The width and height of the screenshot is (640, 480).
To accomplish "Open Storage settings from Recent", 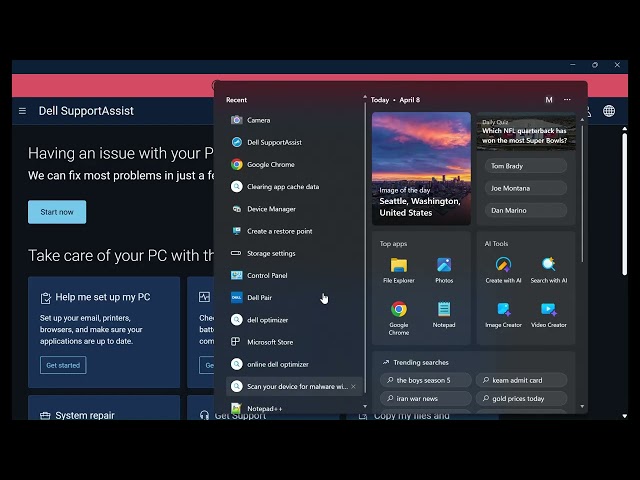I will 294,253.
